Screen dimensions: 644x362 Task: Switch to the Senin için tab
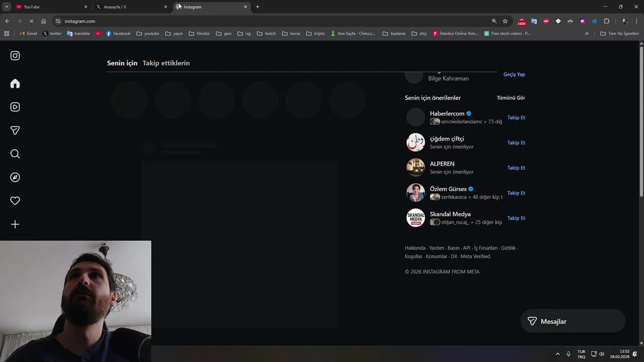coord(122,63)
